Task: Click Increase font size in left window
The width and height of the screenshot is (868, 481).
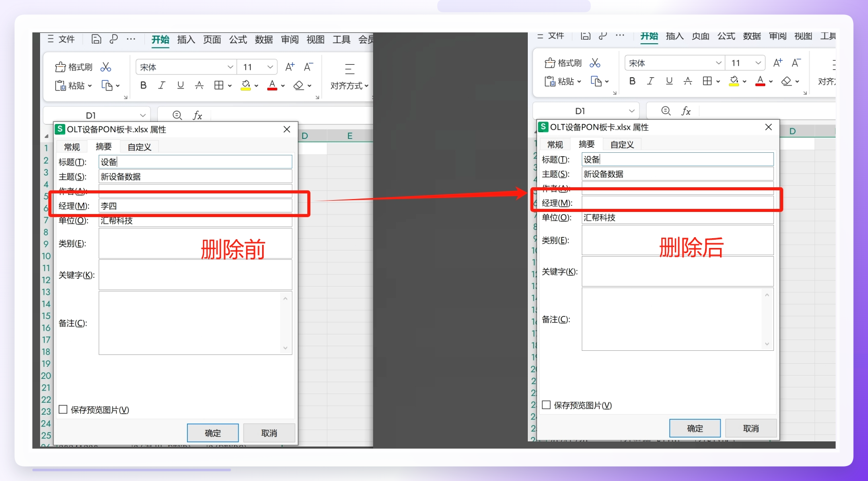Action: 290,67
